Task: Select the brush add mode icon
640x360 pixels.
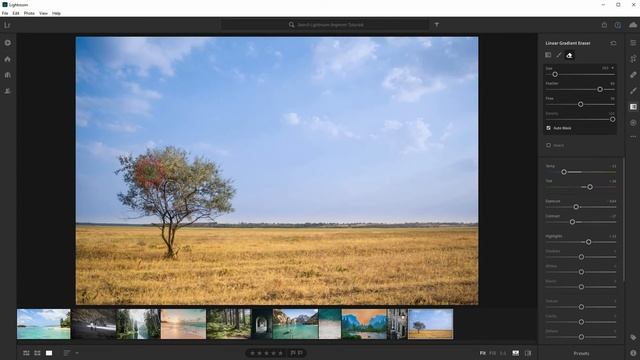Action: tap(559, 55)
